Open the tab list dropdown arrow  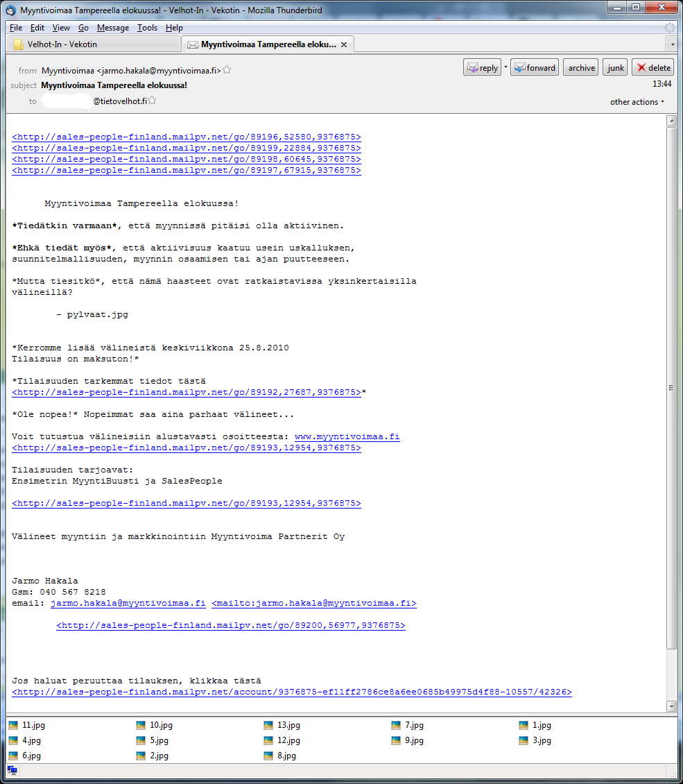[673, 44]
